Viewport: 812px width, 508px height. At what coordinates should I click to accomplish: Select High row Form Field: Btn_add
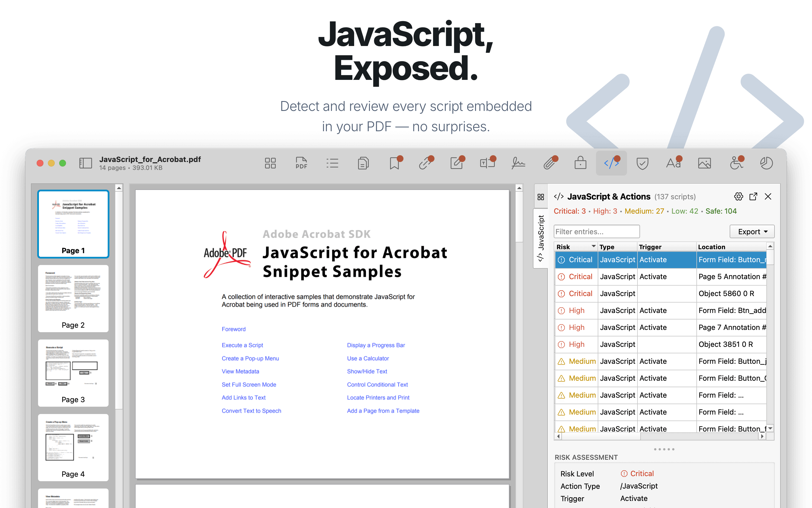tap(661, 310)
